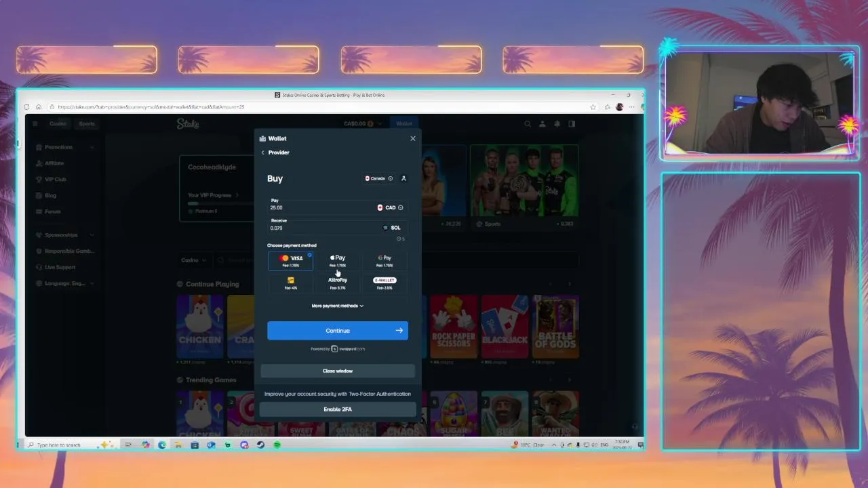Choose Apple Pay payment method

[x=338, y=261]
